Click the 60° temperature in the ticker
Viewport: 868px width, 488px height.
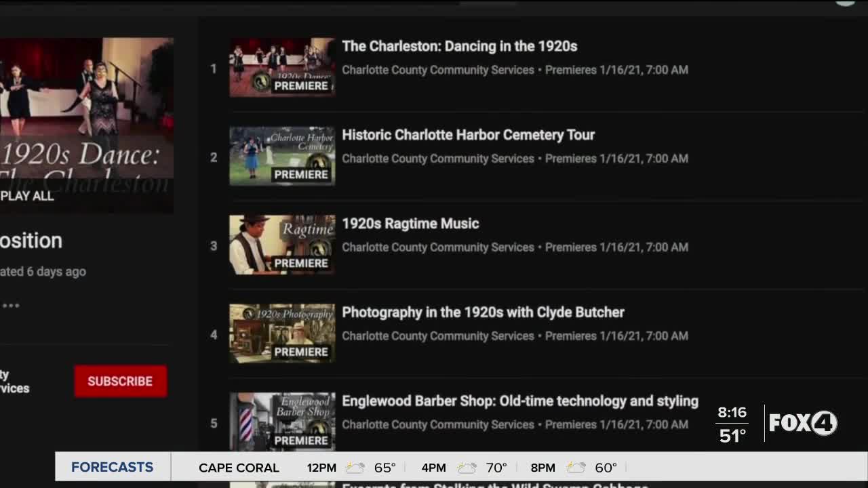[606, 468]
